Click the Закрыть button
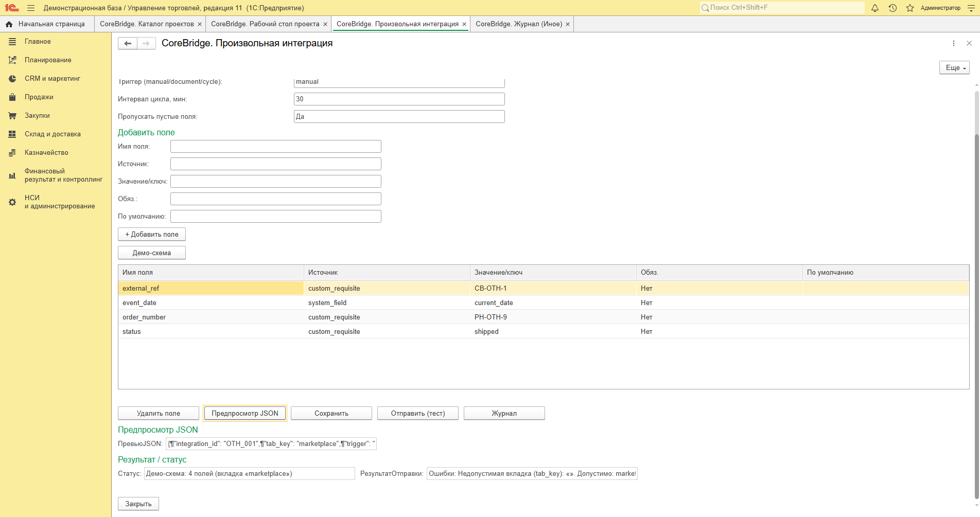This screenshot has height=517, width=980. 138,504
